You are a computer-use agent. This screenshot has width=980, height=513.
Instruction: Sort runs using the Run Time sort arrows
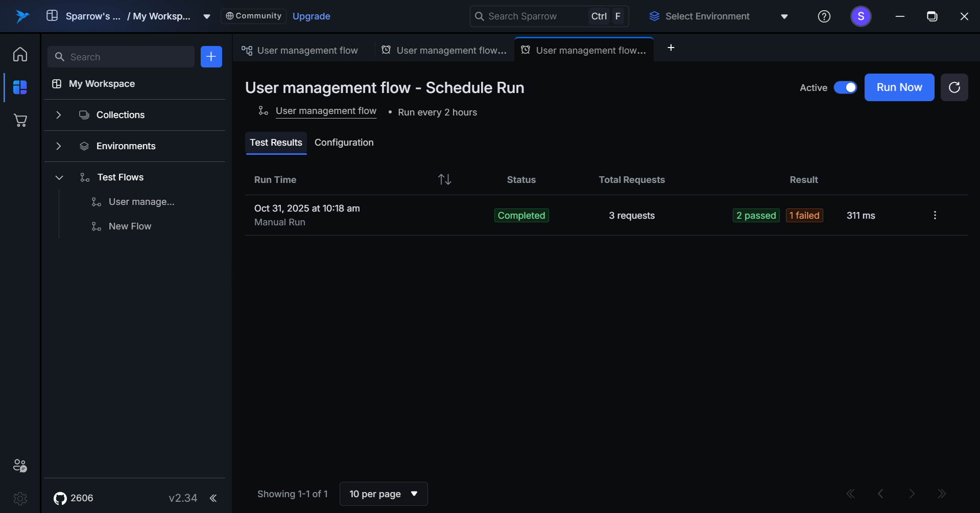click(444, 179)
